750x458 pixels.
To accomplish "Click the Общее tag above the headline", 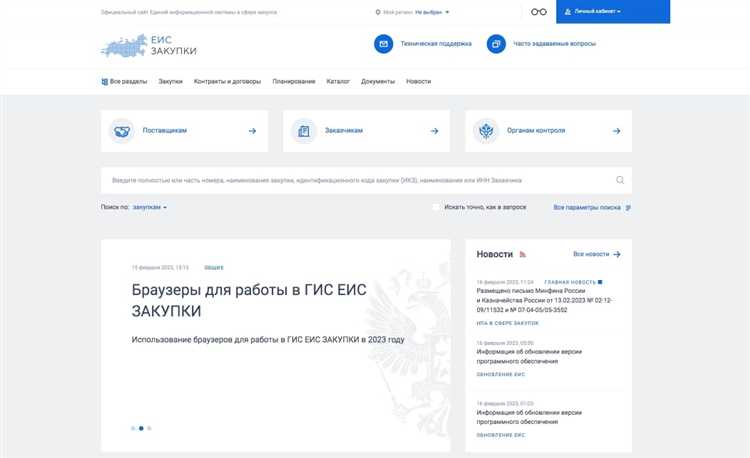I will 214,268.
